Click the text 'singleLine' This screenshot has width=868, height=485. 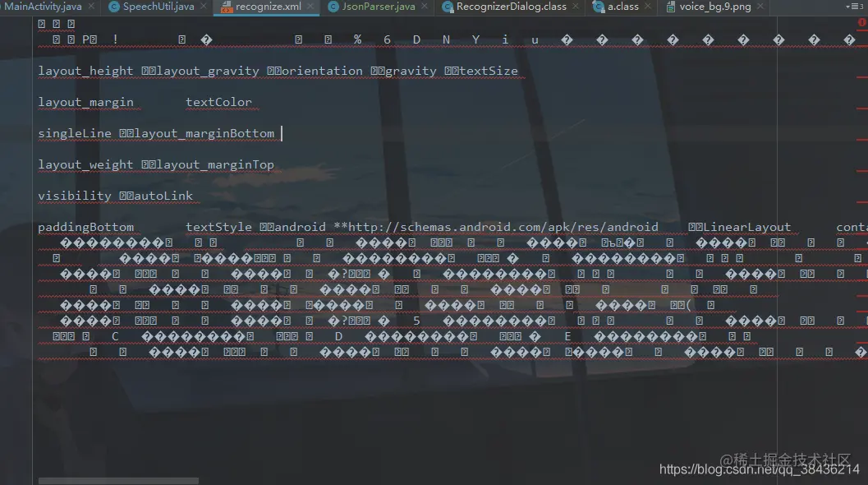75,133
